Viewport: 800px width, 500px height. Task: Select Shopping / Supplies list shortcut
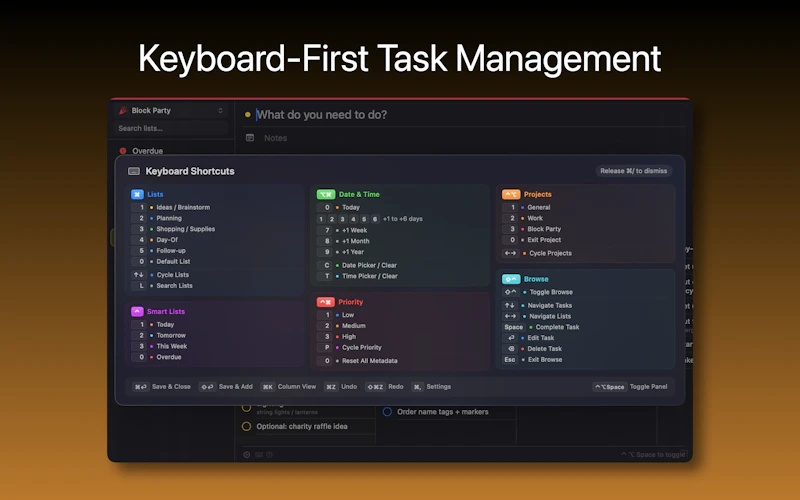173,229
